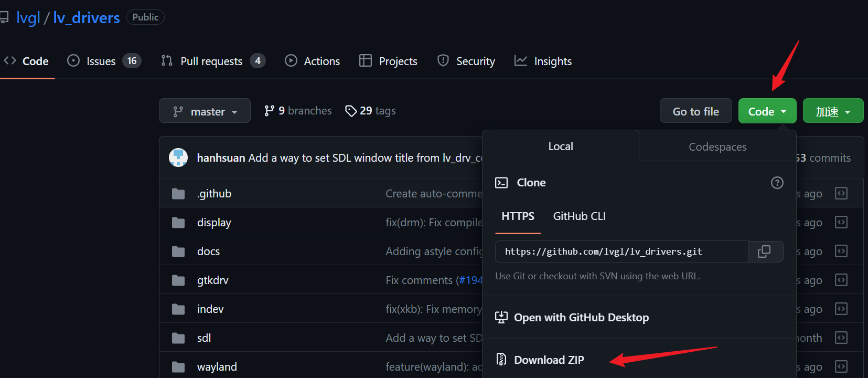View the commits history link
This screenshot has height=378, width=868.
point(823,157)
